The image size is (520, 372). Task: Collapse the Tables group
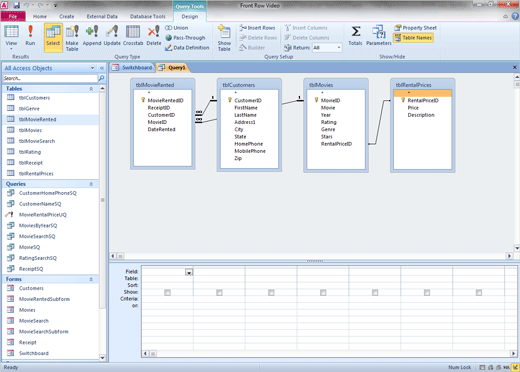91,89
